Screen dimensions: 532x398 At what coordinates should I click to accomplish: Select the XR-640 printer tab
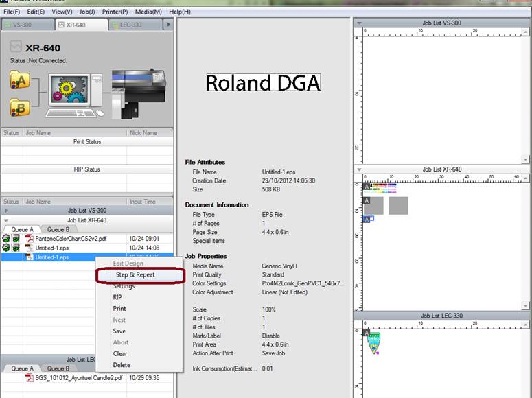point(82,25)
